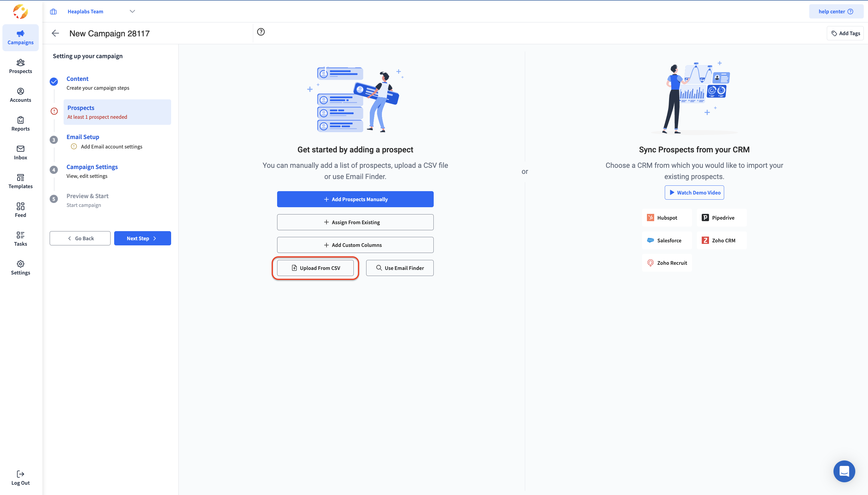Click the Watch Demo Video link
This screenshot has height=495, width=868.
[x=694, y=192]
